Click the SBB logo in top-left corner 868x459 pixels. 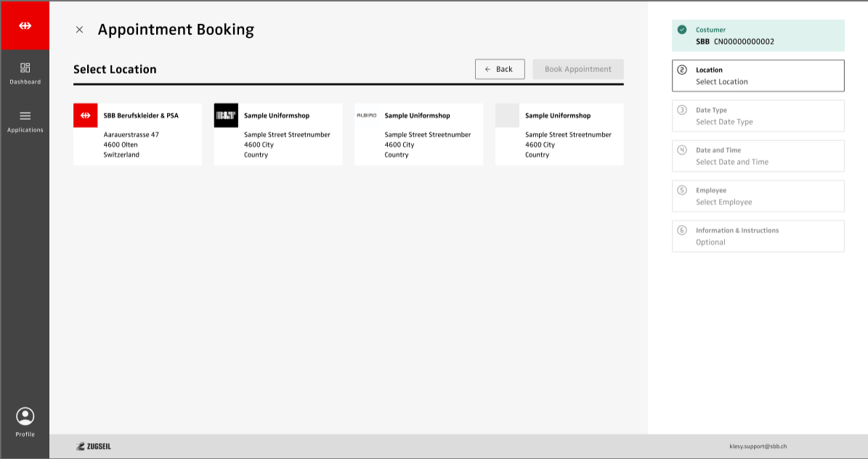click(x=25, y=25)
